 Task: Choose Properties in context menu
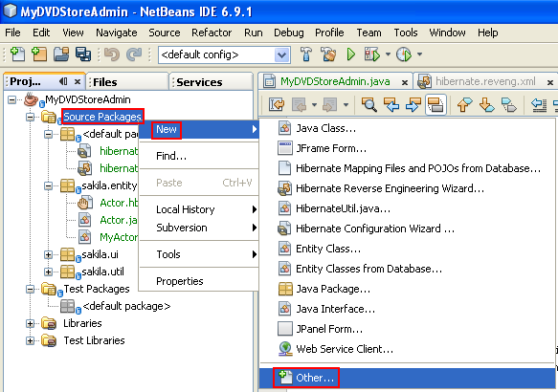198,281
